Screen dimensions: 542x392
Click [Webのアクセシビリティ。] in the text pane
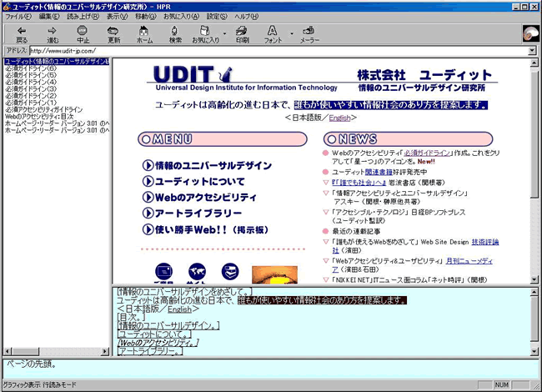[x=158, y=343]
